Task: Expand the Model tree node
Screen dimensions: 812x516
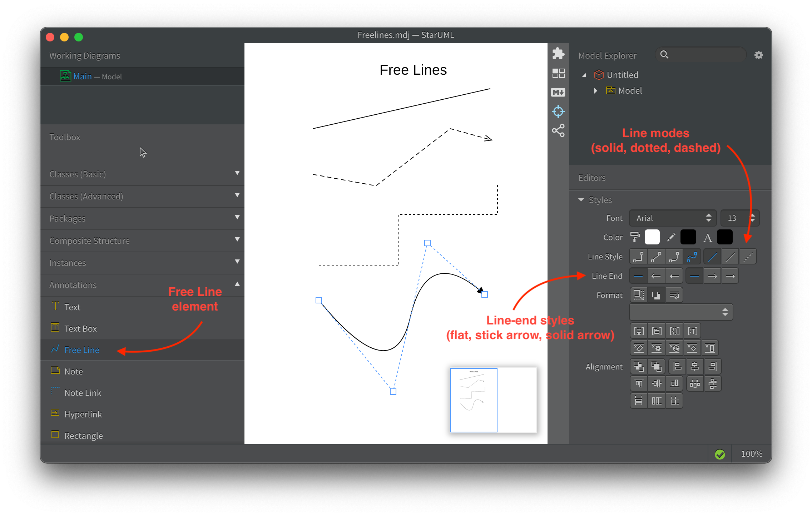Action: (x=595, y=91)
